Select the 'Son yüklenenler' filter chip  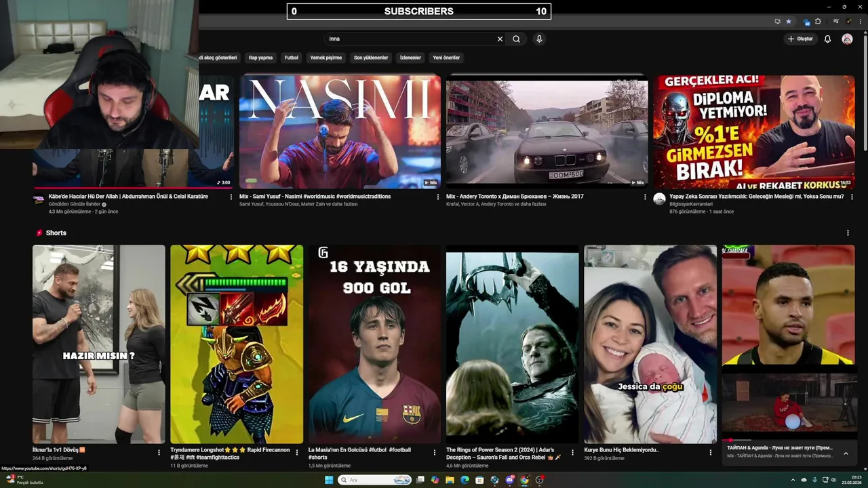(371, 58)
